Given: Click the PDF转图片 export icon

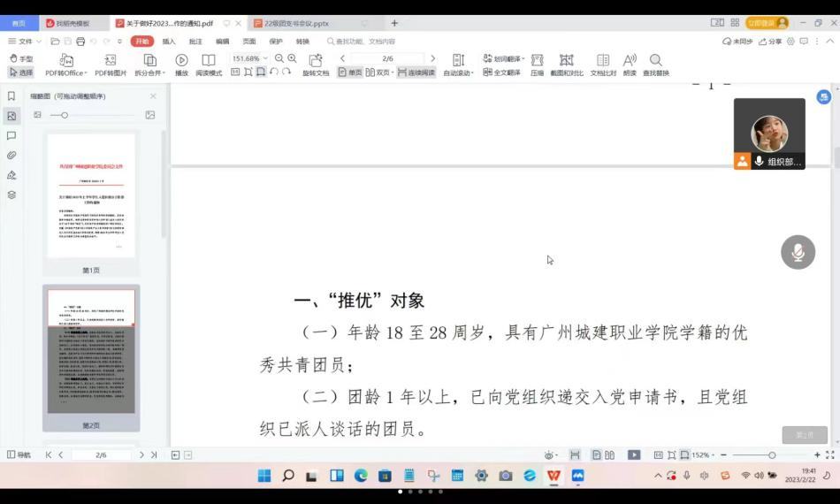Looking at the screenshot, I should 111,60.
